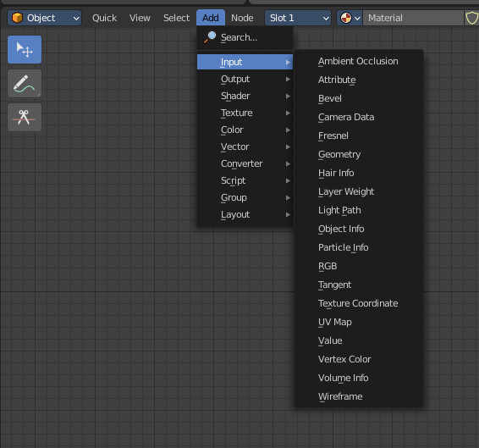Open the Node menu
The image size is (479, 448).
tap(242, 18)
